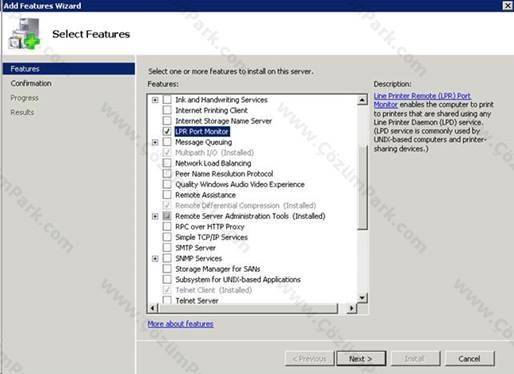Check the Message Queuing checkbox
The width and height of the screenshot is (514, 374).
[167, 142]
